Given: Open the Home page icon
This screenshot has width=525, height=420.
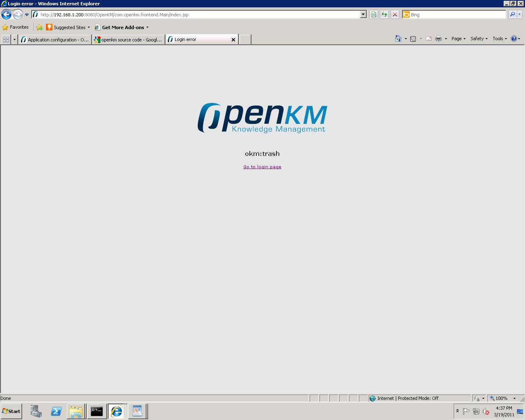Looking at the screenshot, I should pyautogui.click(x=397, y=39).
